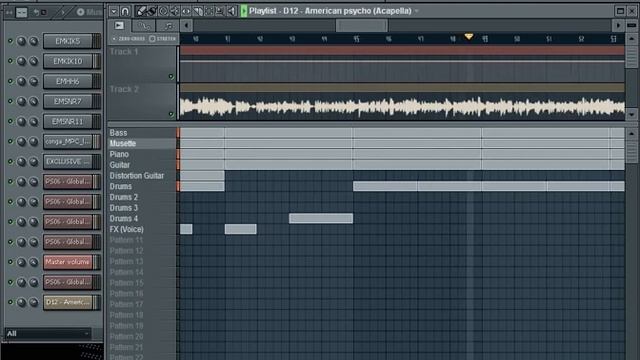The image size is (640, 360).
Task: Select the Delete tool in playlist toolbar
Action: (x=163, y=11)
